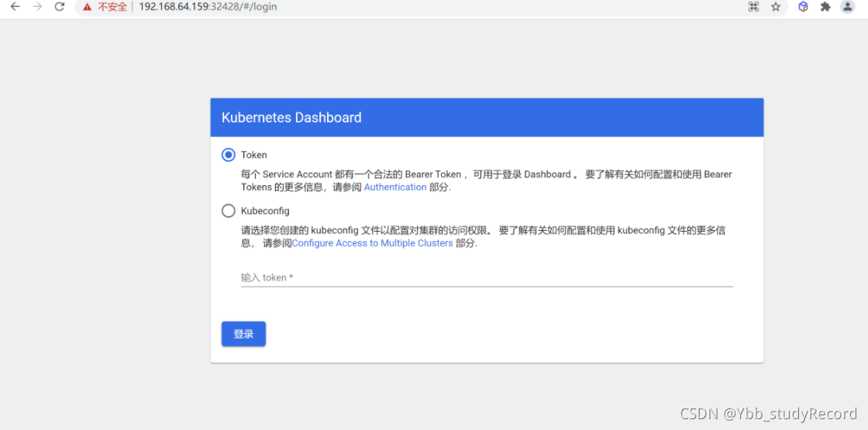Click the red not-secure warning triangle

point(87,7)
